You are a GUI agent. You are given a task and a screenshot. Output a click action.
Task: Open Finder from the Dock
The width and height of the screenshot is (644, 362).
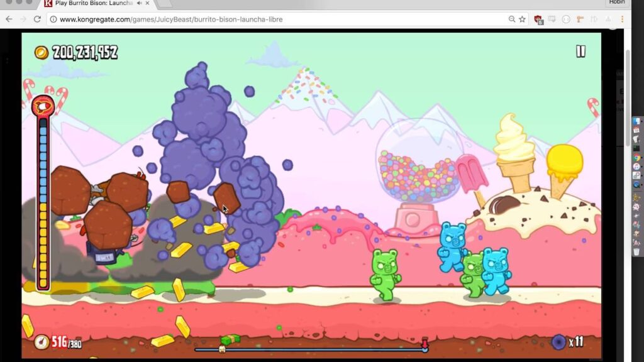pyautogui.click(x=636, y=121)
